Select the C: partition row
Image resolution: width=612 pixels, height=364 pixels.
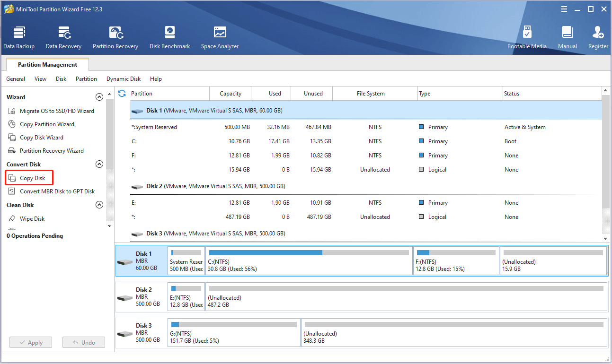(x=365, y=141)
